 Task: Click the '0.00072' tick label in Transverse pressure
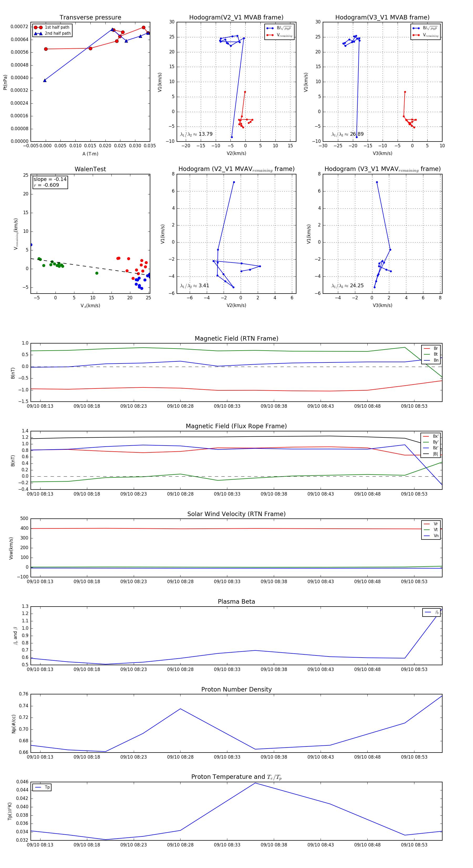(19, 27)
